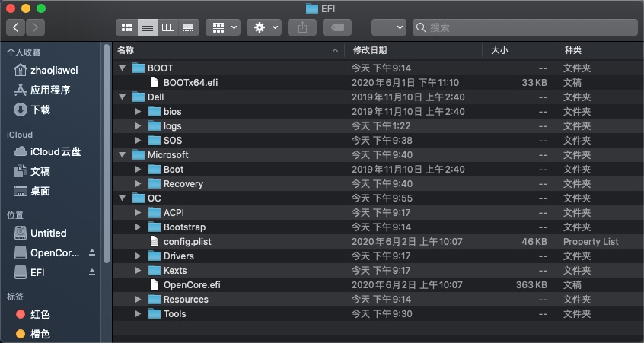Switch to icon view
The height and width of the screenshot is (343, 644).
(127, 27)
